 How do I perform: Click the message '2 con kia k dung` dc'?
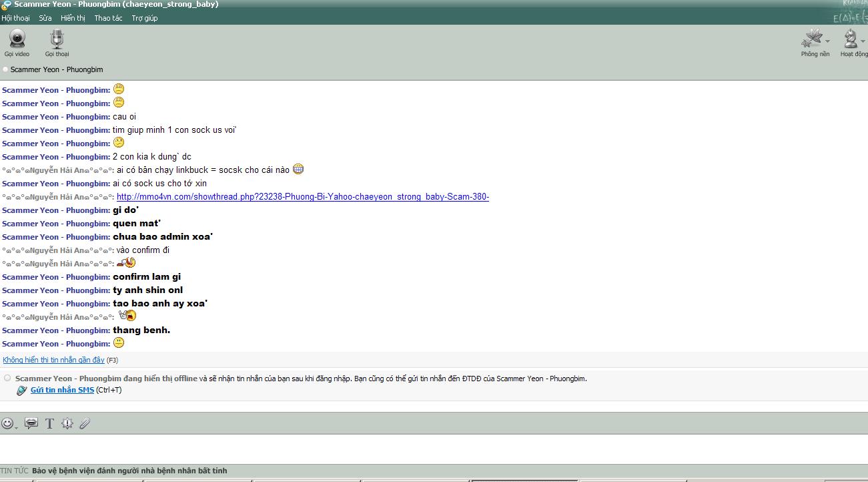click(152, 157)
